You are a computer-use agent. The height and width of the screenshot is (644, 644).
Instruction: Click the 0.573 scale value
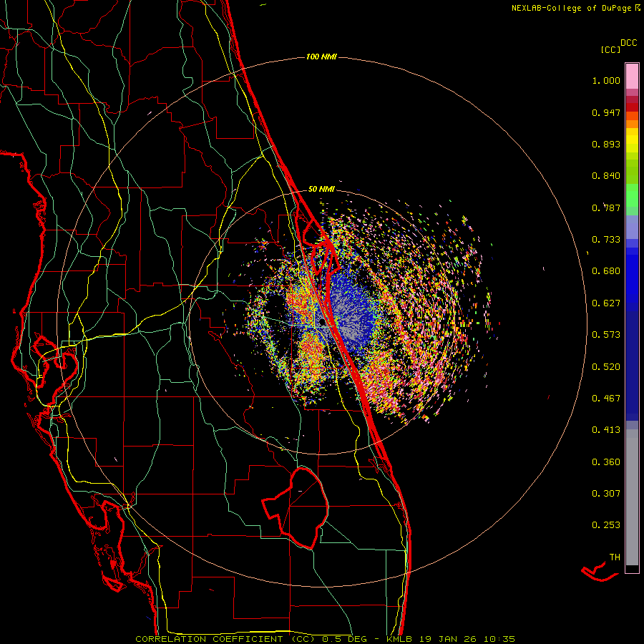(606, 335)
